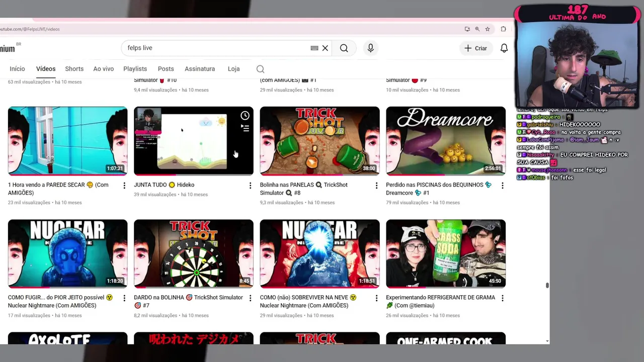Click the Criar button
This screenshot has width=644, height=362.
tap(475, 48)
